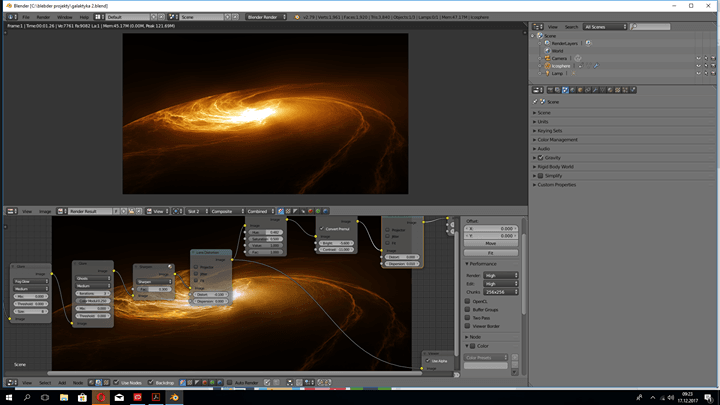The height and width of the screenshot is (405, 720).
Task: Toggle Icosphere visibility eye in the outliner
Action: [x=698, y=66]
